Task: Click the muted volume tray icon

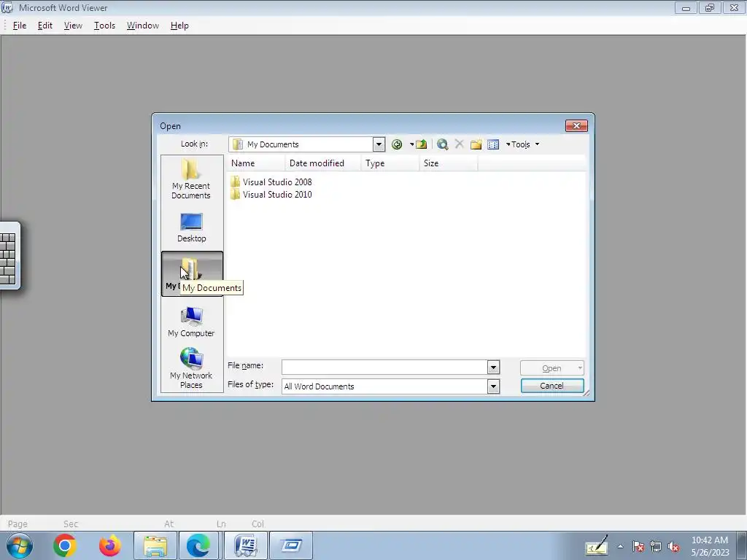Action: click(x=673, y=547)
